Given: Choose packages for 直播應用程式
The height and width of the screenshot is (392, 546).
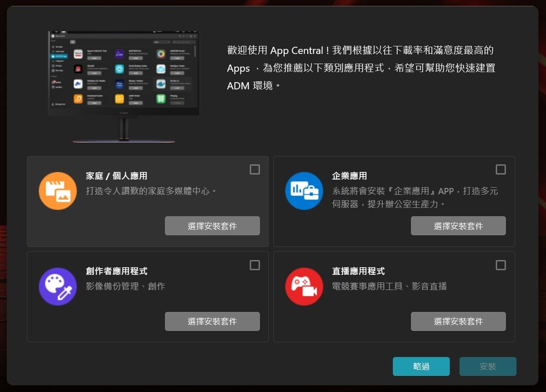Looking at the screenshot, I should 458,321.
